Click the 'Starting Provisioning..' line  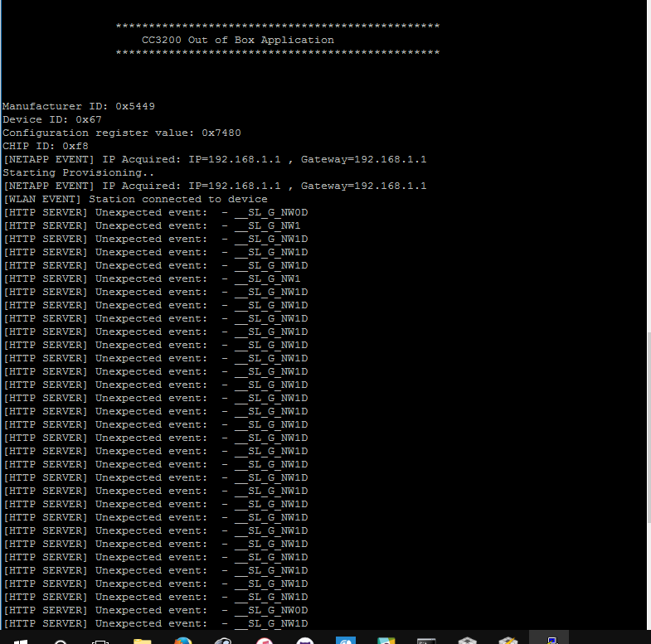[x=79, y=172]
